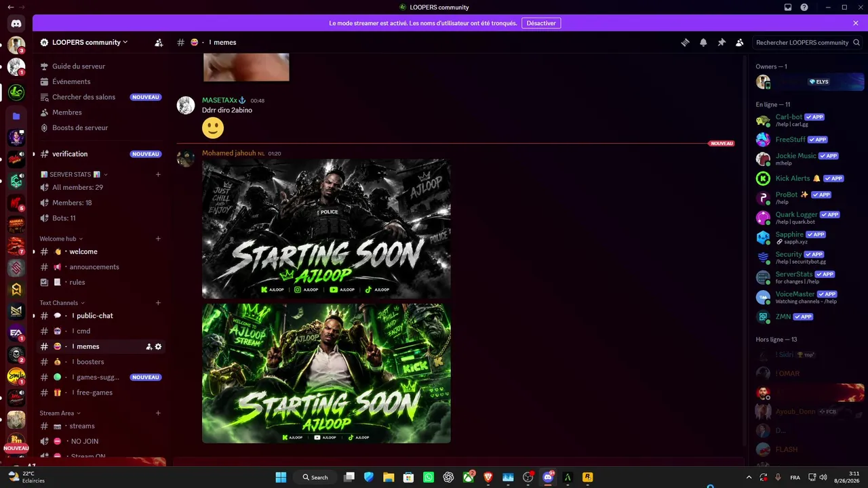The image size is (868, 488).
Task: Click the Windows taskbar Search box
Action: click(316, 477)
